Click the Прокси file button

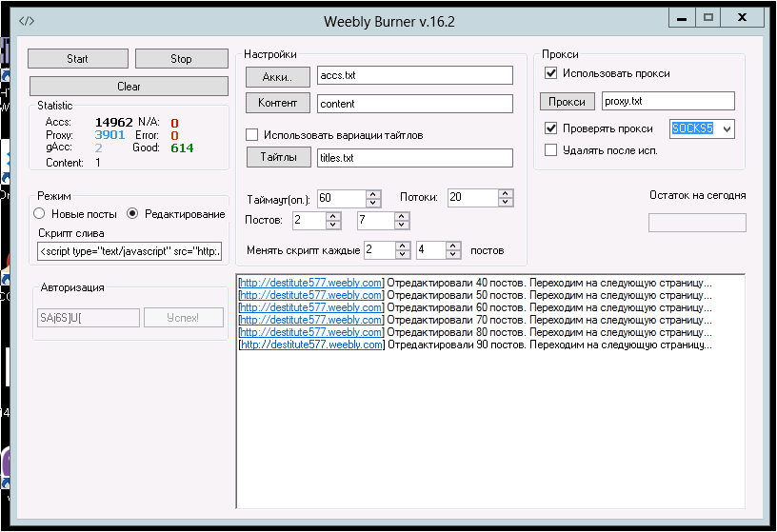[567, 102]
